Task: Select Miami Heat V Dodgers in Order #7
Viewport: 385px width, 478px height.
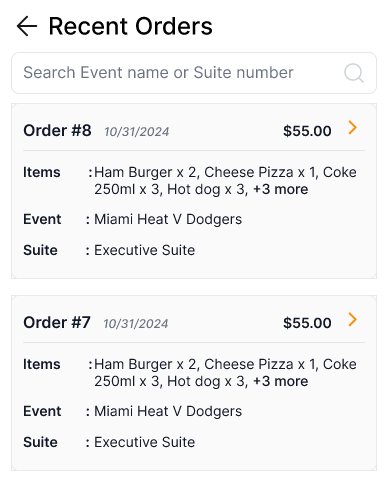Action: click(x=168, y=411)
